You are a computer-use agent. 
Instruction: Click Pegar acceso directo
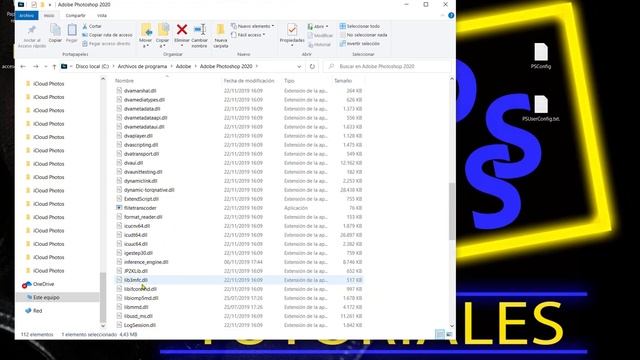106,44
